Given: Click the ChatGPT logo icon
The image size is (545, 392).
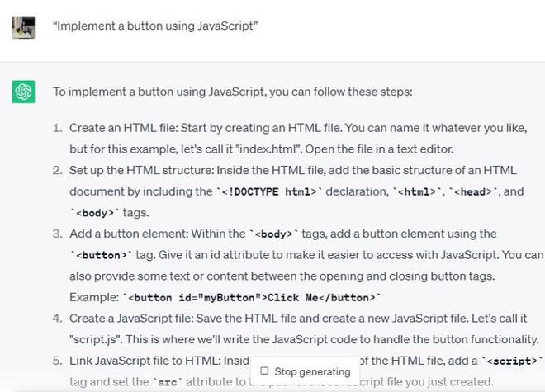Looking at the screenshot, I should (x=23, y=92).
